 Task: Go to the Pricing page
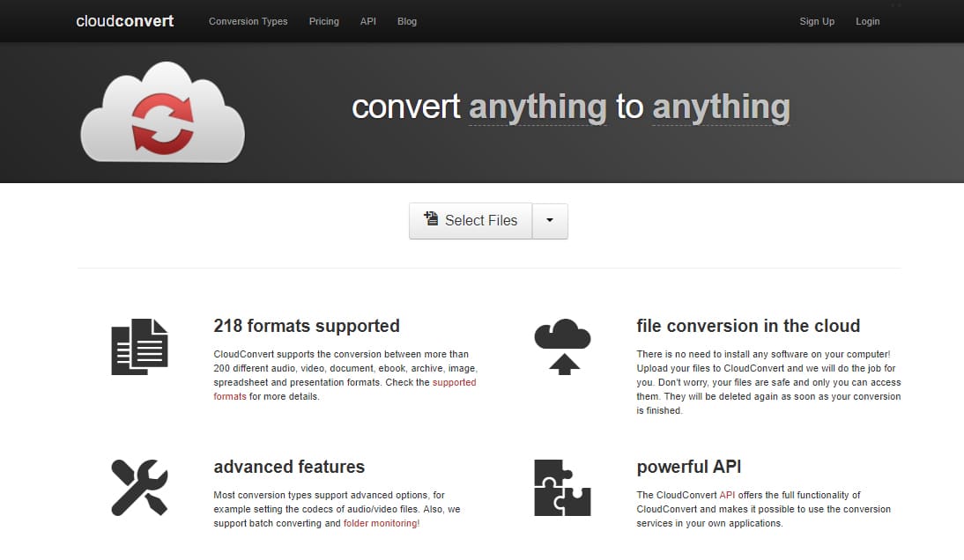click(323, 21)
